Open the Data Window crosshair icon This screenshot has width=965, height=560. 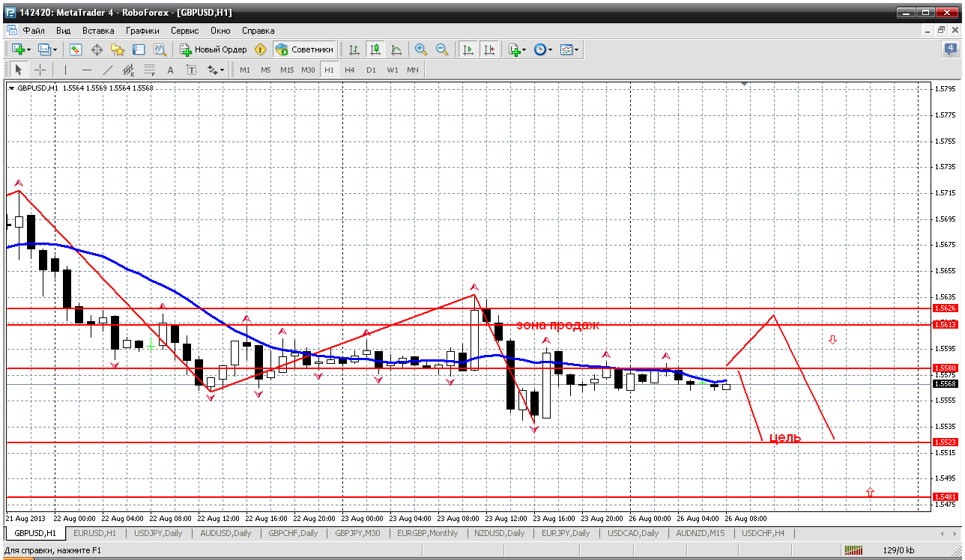tap(97, 49)
